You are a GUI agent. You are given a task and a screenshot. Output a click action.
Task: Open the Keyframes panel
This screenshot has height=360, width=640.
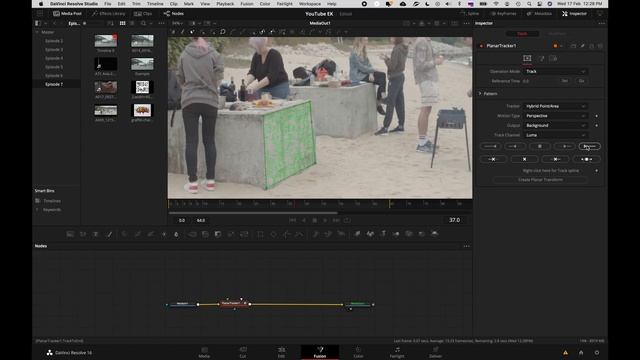503,13
